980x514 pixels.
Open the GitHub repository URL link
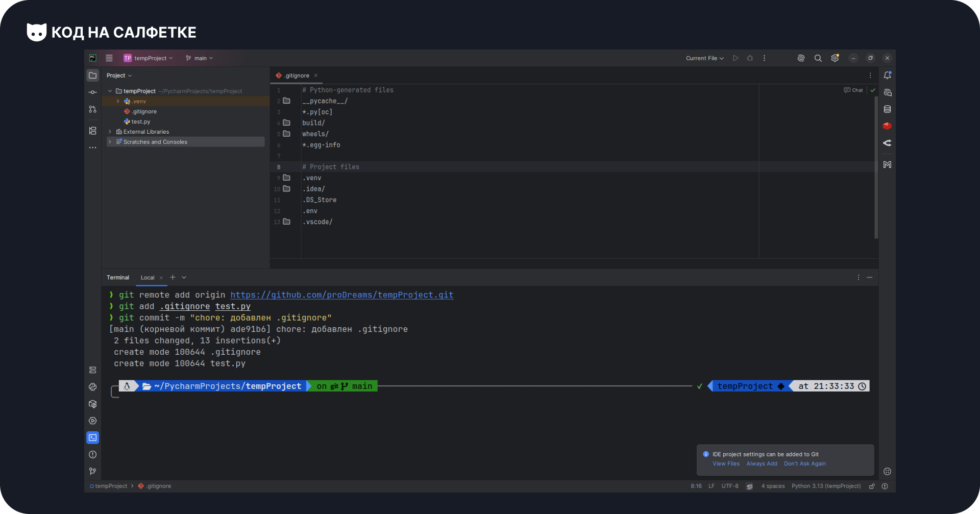(x=342, y=295)
